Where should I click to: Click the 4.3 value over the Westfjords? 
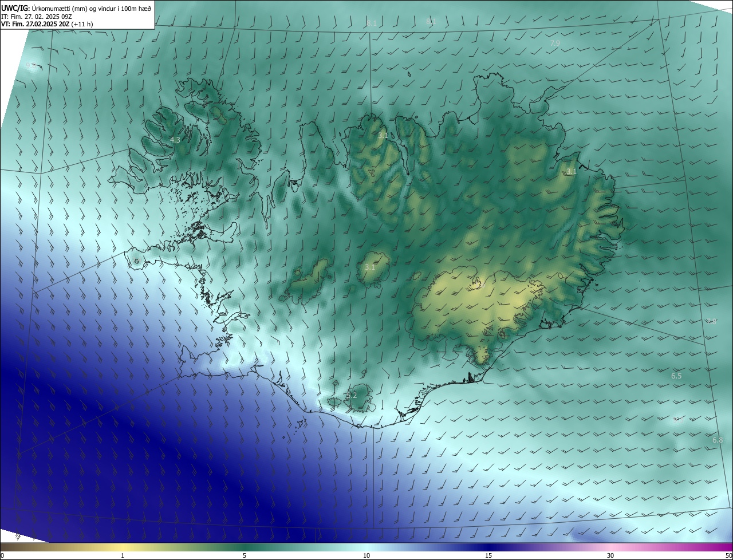pyautogui.click(x=175, y=140)
